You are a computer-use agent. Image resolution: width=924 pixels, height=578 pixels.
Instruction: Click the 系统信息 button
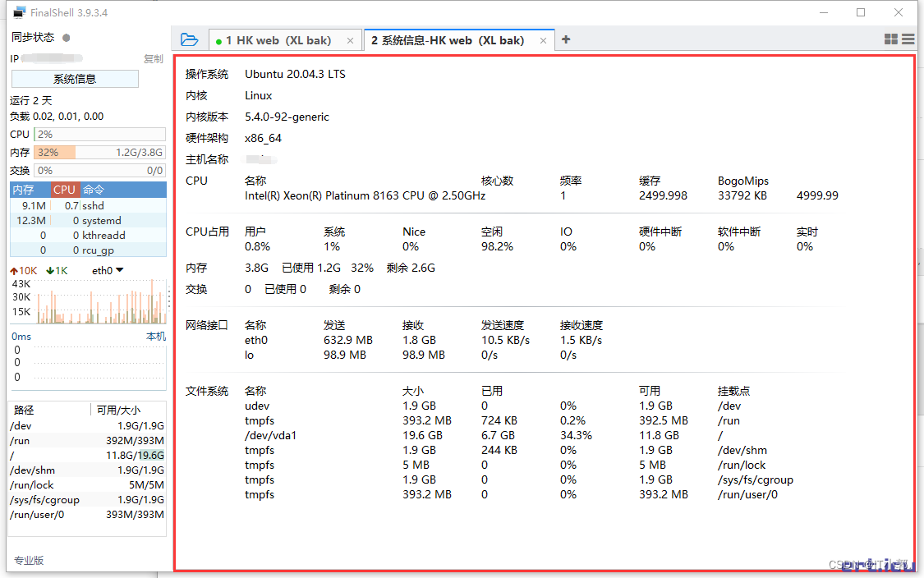[75, 79]
